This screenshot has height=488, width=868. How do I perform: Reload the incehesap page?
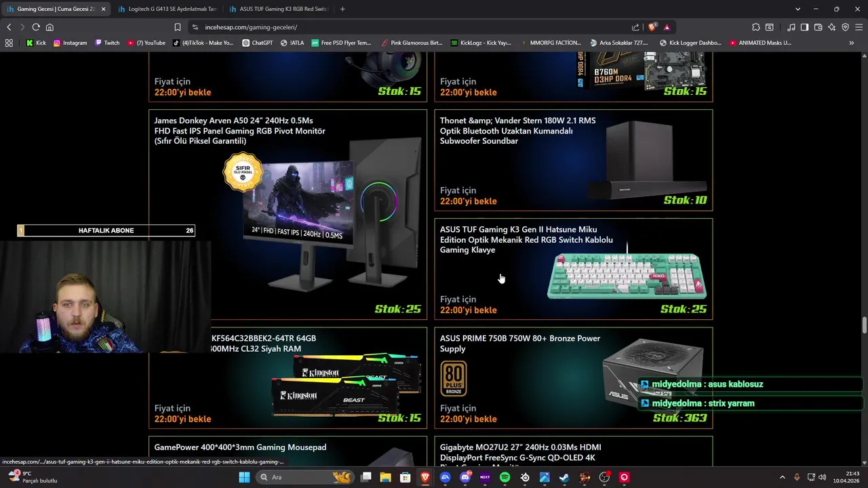tap(36, 27)
